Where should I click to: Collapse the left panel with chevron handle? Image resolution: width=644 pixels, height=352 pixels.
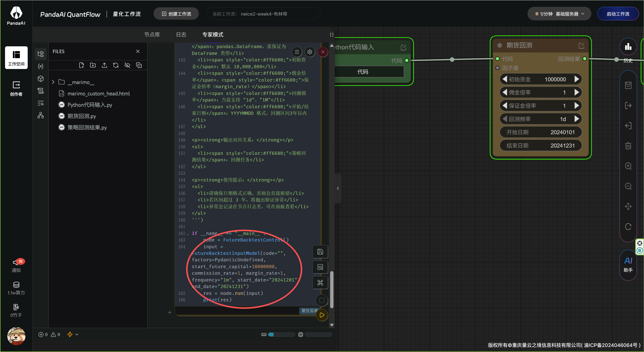[338, 188]
